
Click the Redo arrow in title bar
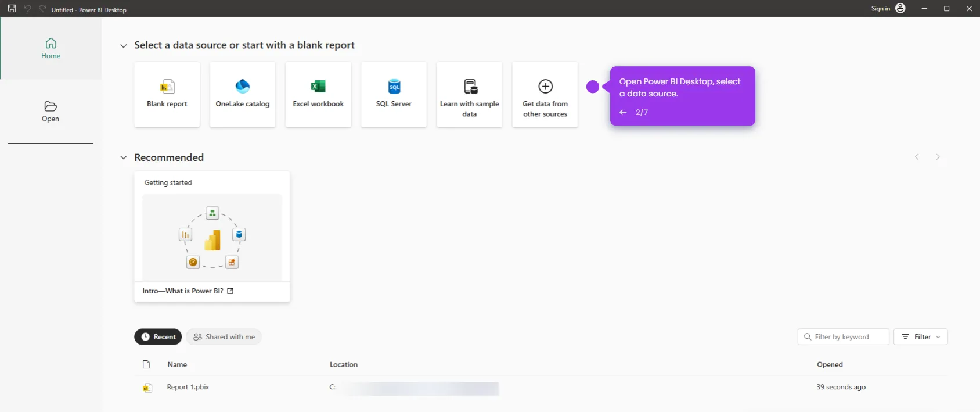click(x=42, y=9)
